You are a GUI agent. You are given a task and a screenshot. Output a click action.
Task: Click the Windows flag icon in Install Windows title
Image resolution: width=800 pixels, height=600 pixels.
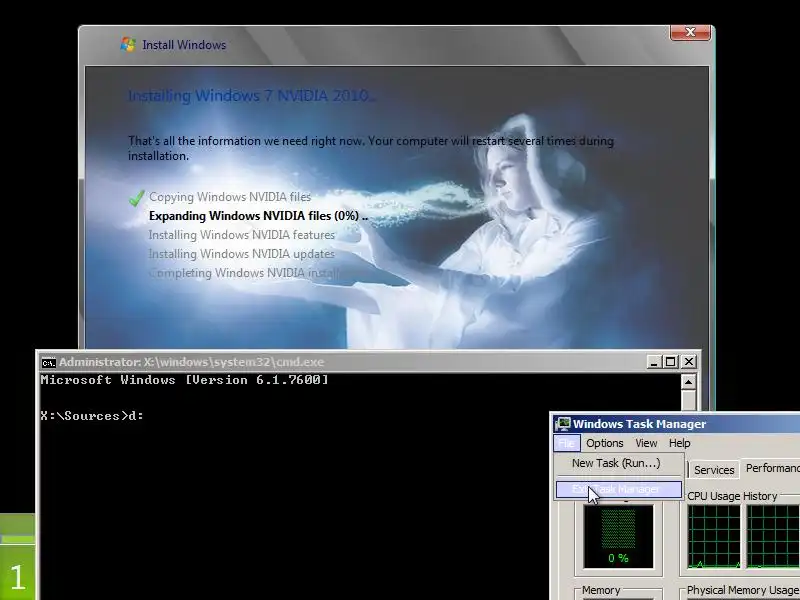tap(128, 44)
